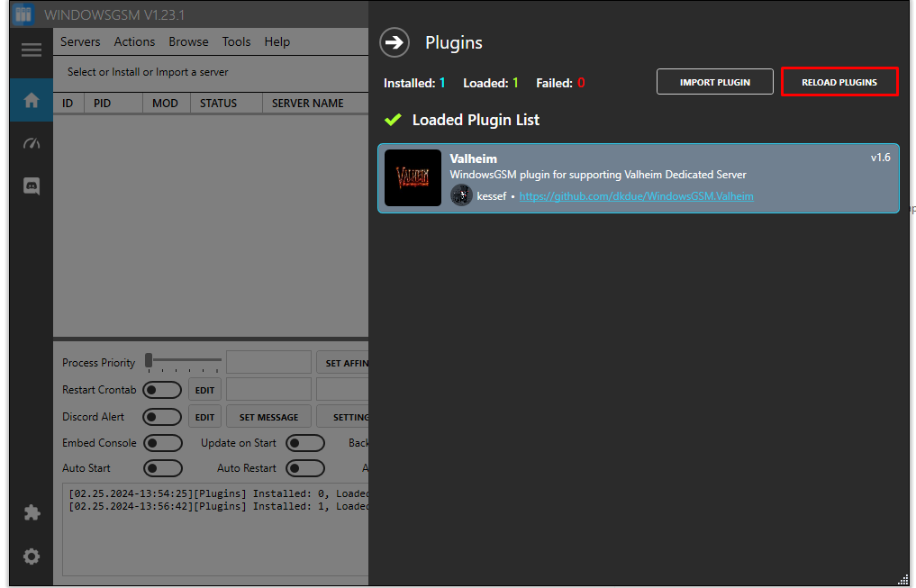Image resolution: width=916 pixels, height=588 pixels.
Task: Click the Import Plugin button
Action: [x=715, y=82]
